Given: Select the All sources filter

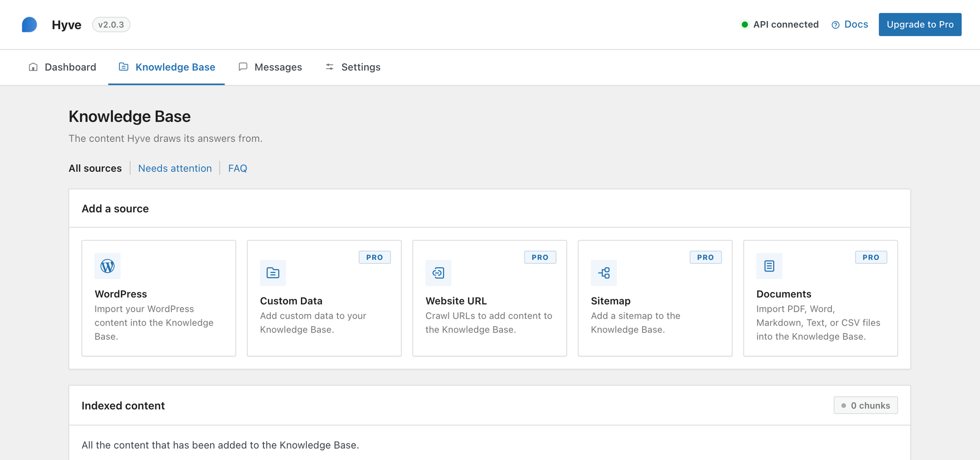Looking at the screenshot, I should (95, 168).
